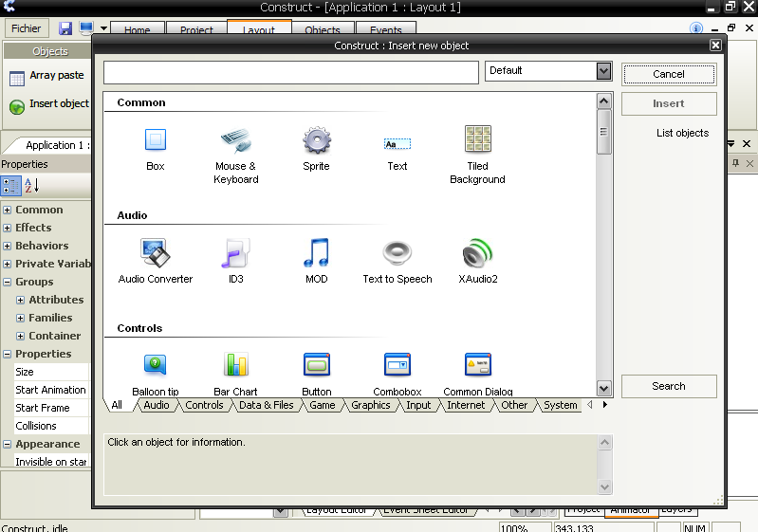Click the Insert object globe icon
Viewport: 758px width, 532px height.
click(17, 107)
